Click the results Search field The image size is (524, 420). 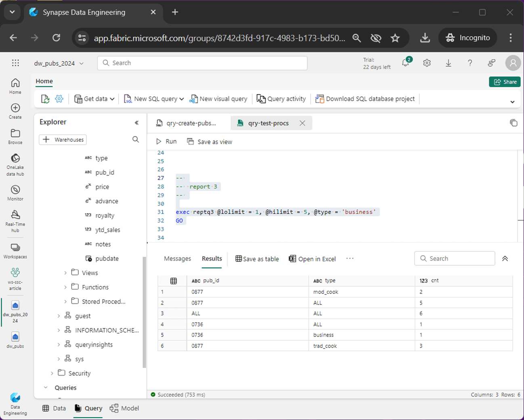[x=455, y=259]
